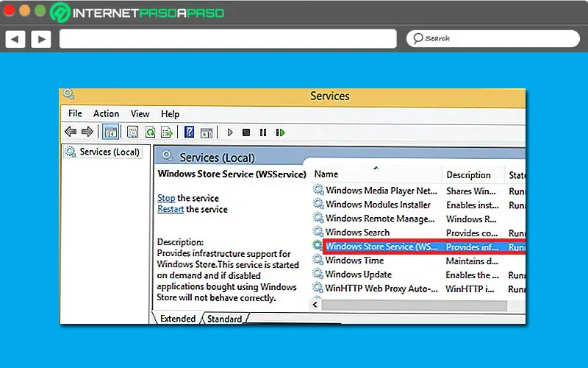
Task: Click the Internet Paso a Paso logo
Action: [x=137, y=13]
